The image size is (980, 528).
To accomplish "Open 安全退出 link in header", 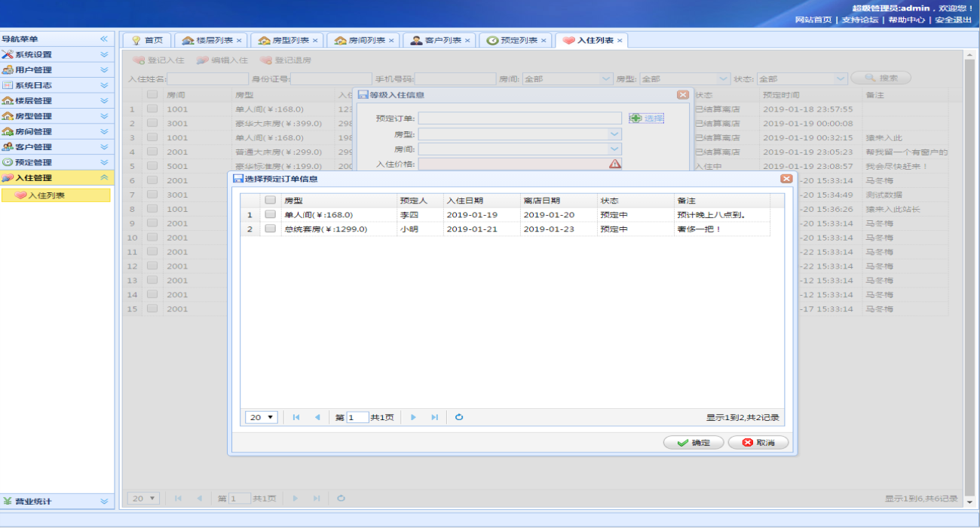I will click(x=953, y=20).
